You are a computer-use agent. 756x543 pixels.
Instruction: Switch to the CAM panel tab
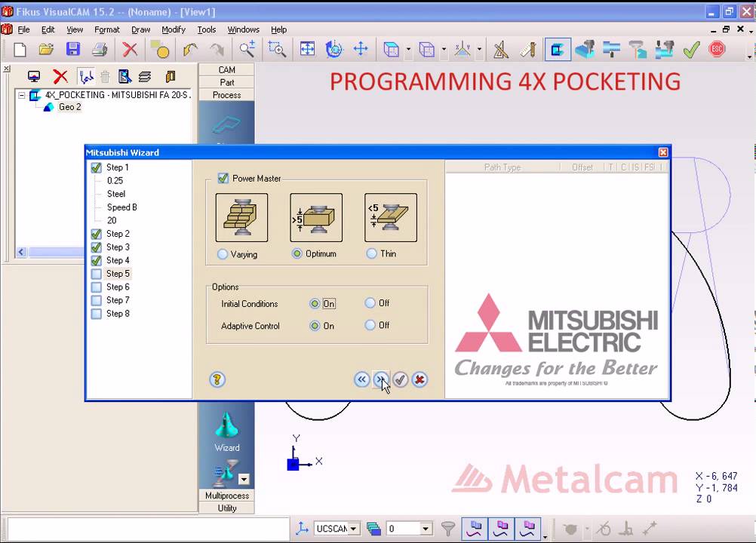(x=226, y=70)
